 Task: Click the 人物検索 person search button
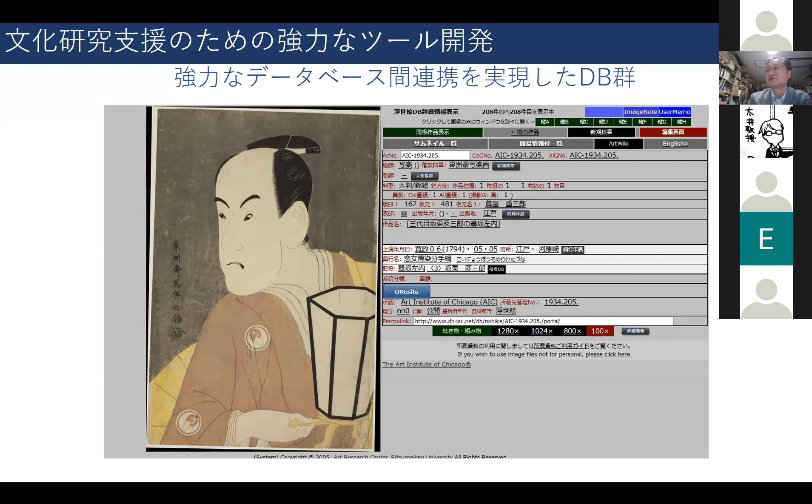click(x=424, y=176)
